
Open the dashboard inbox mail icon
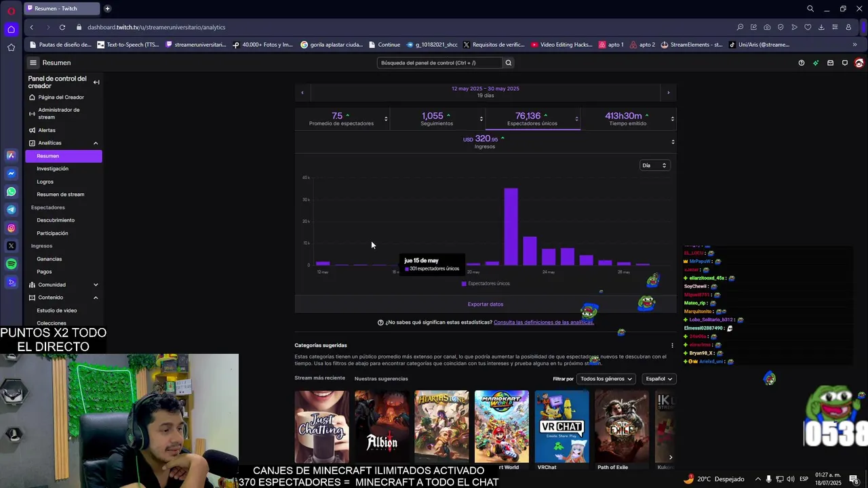point(830,63)
